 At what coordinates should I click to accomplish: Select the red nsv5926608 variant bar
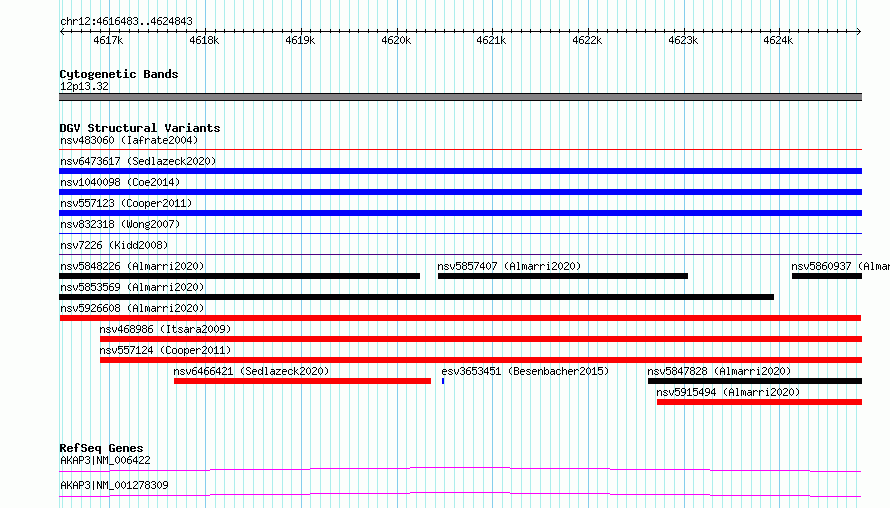click(460, 318)
